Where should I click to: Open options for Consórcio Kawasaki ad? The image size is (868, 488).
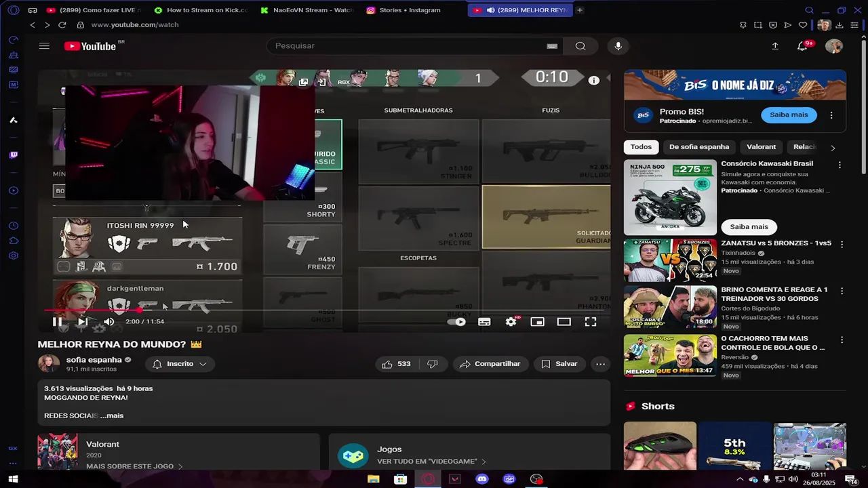pyautogui.click(x=840, y=165)
